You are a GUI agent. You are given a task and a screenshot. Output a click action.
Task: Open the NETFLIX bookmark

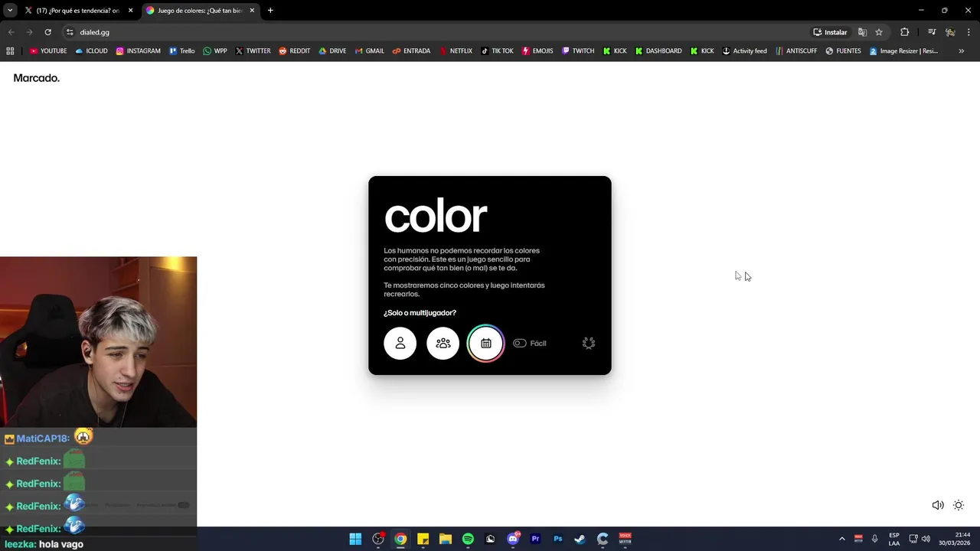[456, 51]
